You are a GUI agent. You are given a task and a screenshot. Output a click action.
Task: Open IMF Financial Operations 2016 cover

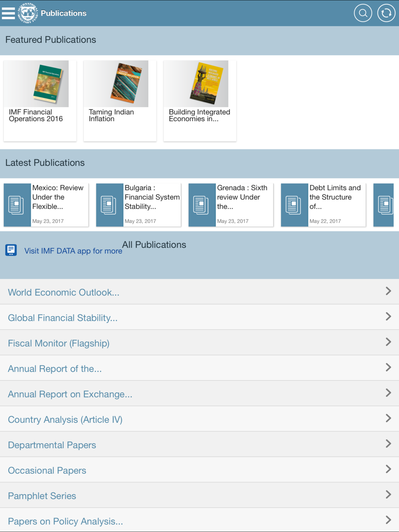48,83
